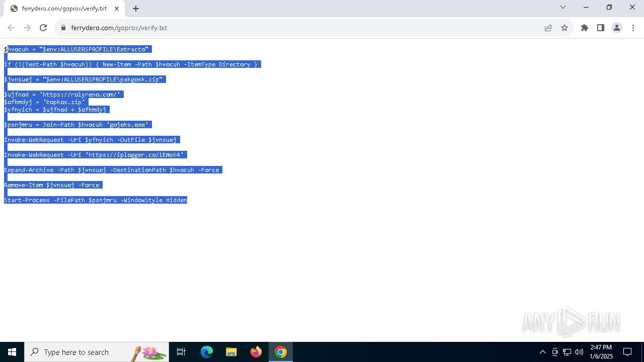Launch Microsoft Edge from taskbar
This screenshot has height=362, width=644.
tap(207, 352)
